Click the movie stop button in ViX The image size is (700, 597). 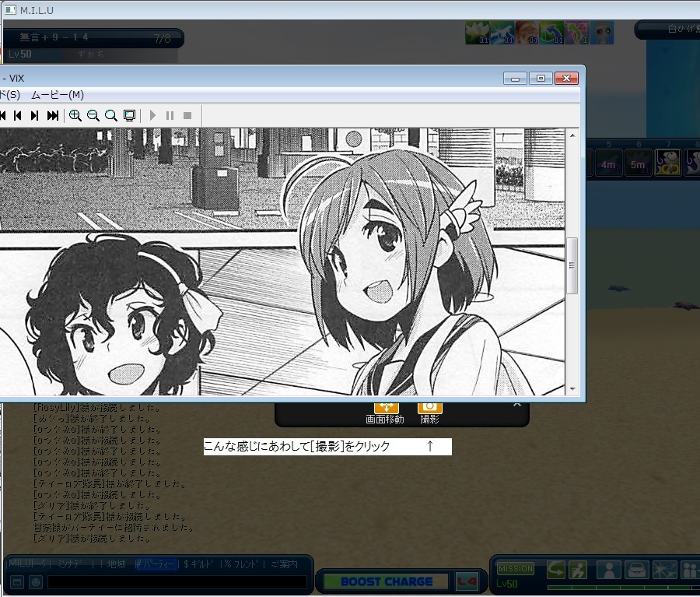coord(187,116)
